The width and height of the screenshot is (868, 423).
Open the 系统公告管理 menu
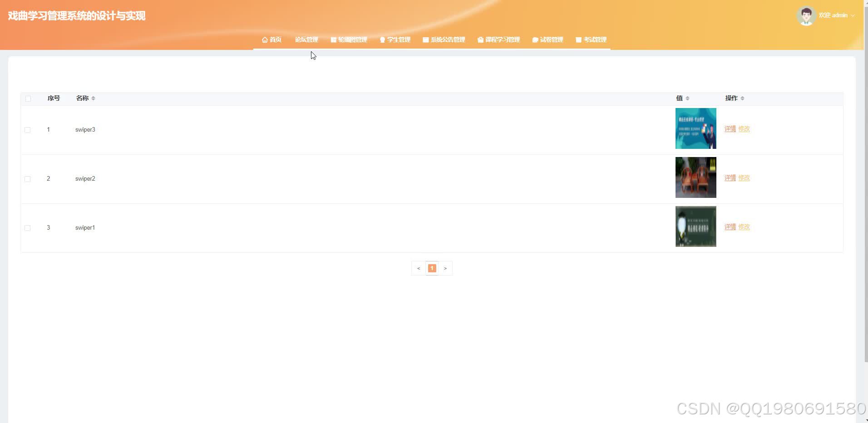tap(444, 40)
